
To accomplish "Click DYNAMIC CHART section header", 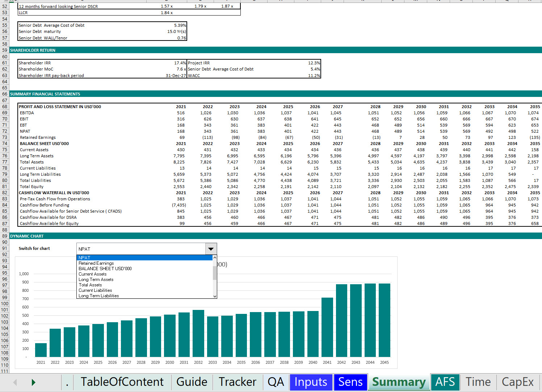I will click(x=27, y=236).
